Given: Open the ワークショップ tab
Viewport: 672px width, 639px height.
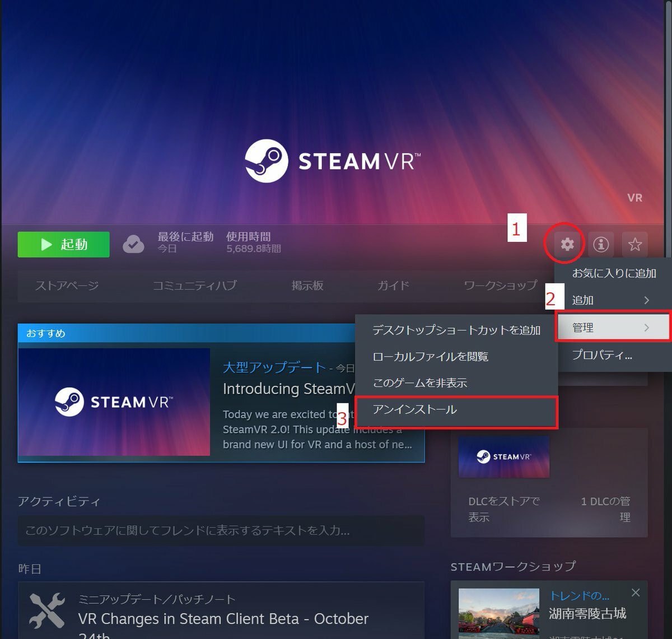Looking at the screenshot, I should pos(500,286).
